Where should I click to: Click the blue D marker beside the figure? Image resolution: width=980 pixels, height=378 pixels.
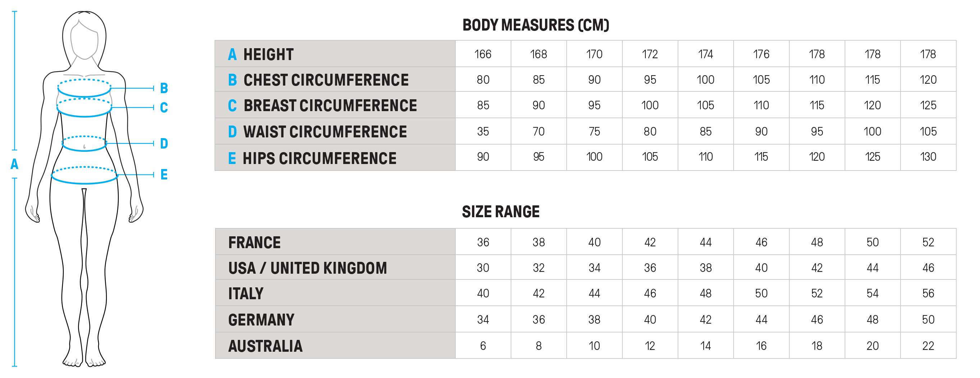point(164,144)
